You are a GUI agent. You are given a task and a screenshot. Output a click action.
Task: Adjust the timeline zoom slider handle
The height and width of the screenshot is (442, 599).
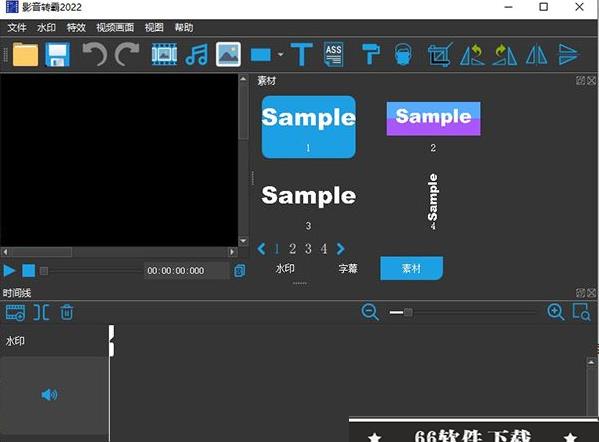pos(408,312)
